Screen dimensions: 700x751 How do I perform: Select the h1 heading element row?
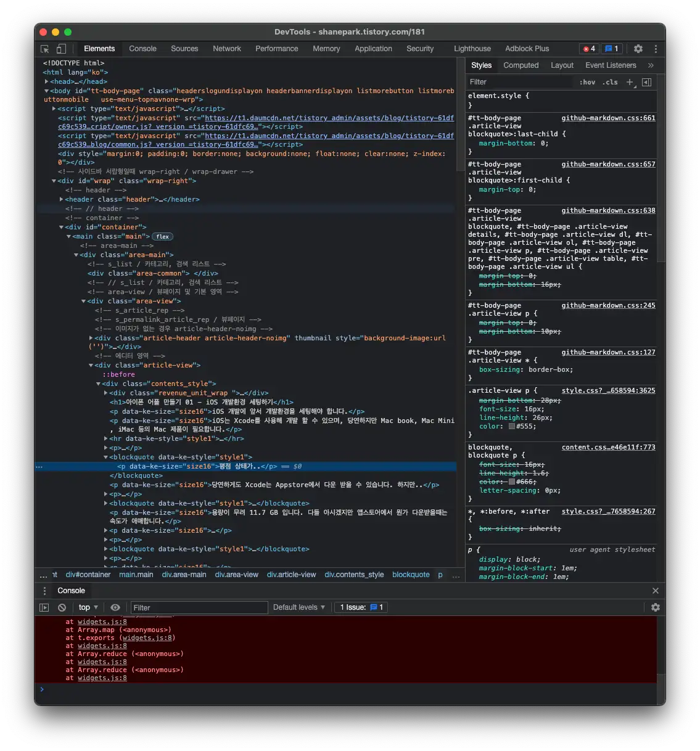coord(202,402)
